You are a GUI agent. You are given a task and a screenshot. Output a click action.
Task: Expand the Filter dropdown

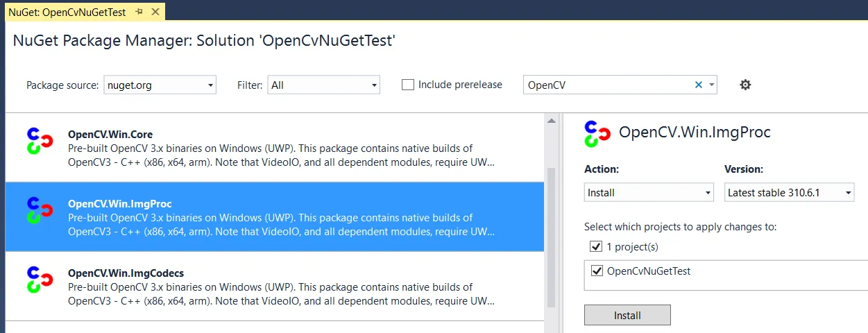tap(324, 85)
